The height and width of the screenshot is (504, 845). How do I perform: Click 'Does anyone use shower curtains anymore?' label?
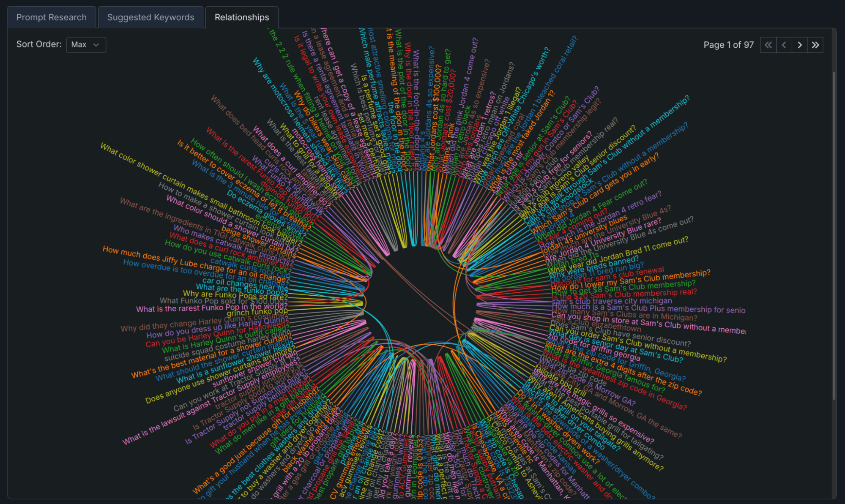(x=220, y=376)
